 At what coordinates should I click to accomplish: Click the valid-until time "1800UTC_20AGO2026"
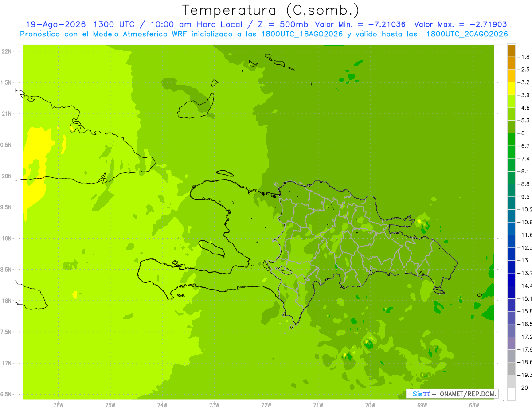point(467,34)
